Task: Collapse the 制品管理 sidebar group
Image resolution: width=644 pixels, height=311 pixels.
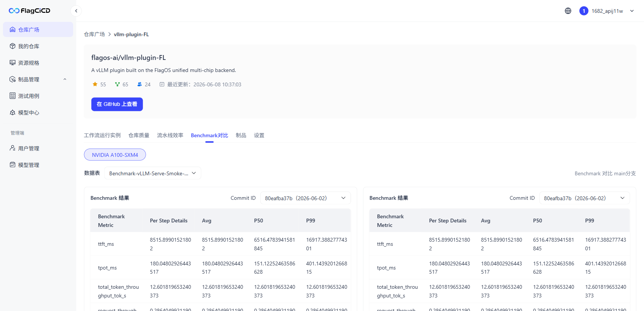Action: pyautogui.click(x=38, y=79)
